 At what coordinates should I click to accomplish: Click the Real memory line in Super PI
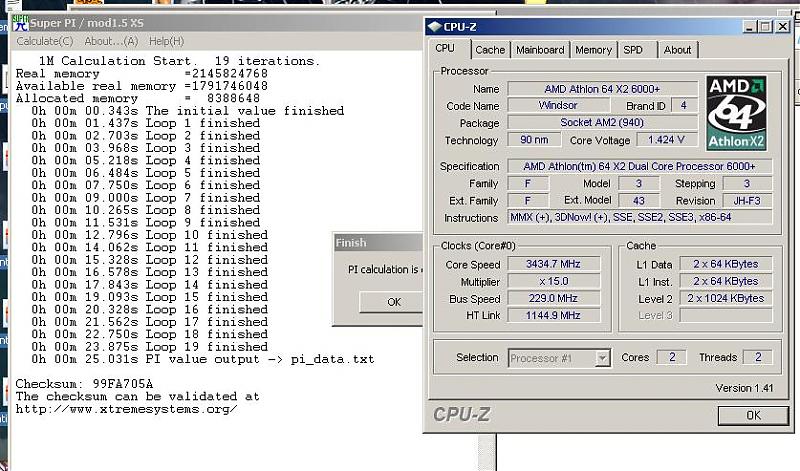point(142,73)
